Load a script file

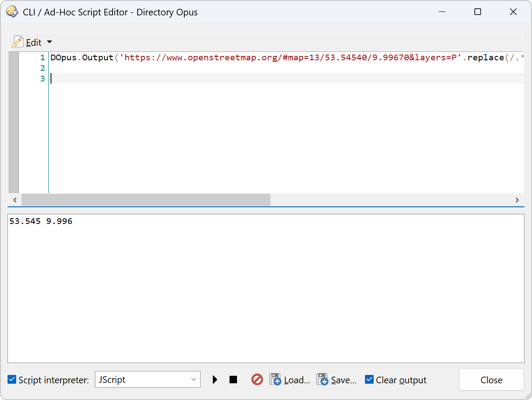[290, 380]
